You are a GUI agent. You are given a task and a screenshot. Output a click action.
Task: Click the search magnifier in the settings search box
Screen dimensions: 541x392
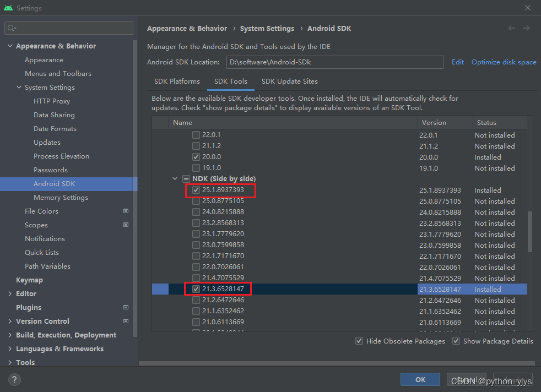click(x=11, y=28)
